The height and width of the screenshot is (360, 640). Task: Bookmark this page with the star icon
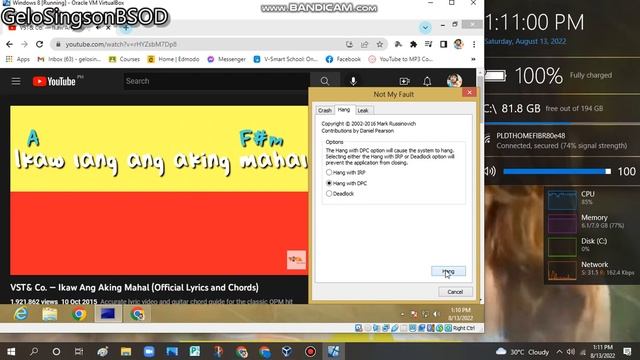pos(380,44)
